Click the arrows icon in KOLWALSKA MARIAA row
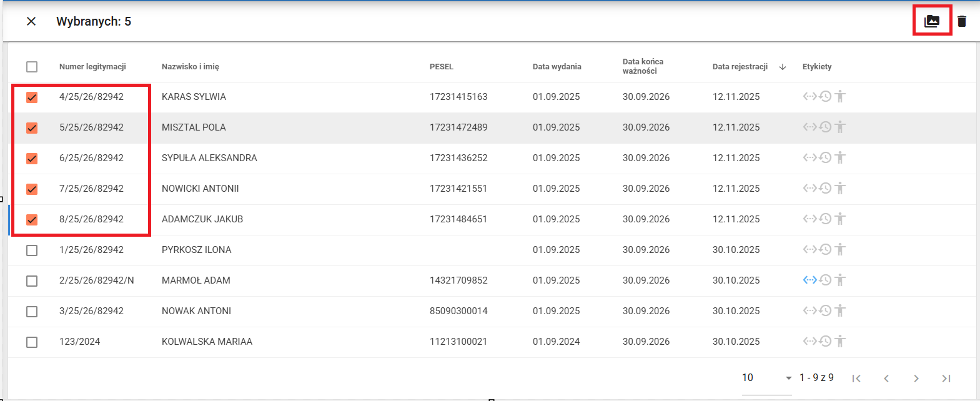The width and height of the screenshot is (980, 401). (x=809, y=341)
